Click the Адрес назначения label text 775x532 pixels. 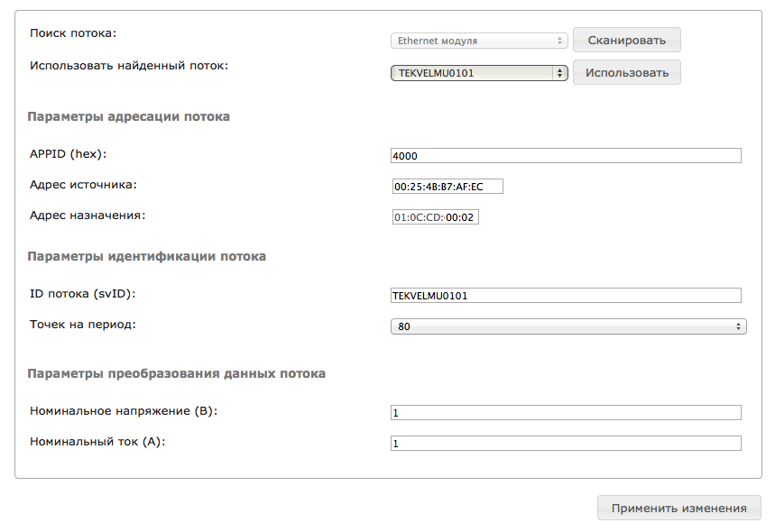click(88, 216)
